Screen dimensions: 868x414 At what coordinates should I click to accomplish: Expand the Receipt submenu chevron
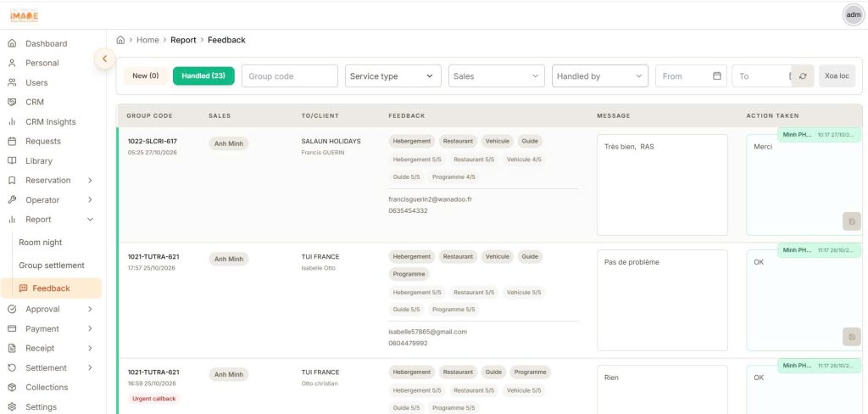[x=90, y=348]
